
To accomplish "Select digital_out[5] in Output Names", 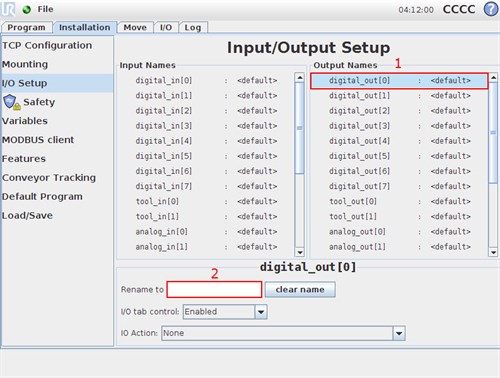I will (x=399, y=156).
